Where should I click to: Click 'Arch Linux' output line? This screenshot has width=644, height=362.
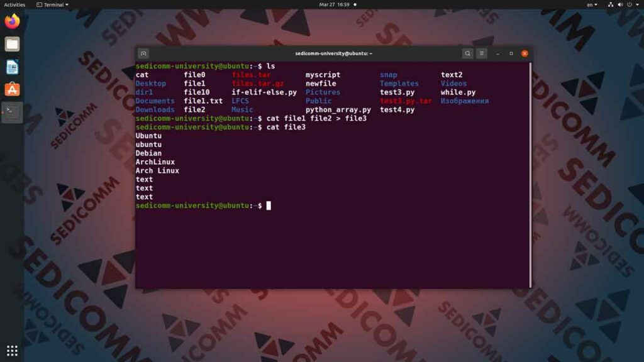(x=157, y=171)
